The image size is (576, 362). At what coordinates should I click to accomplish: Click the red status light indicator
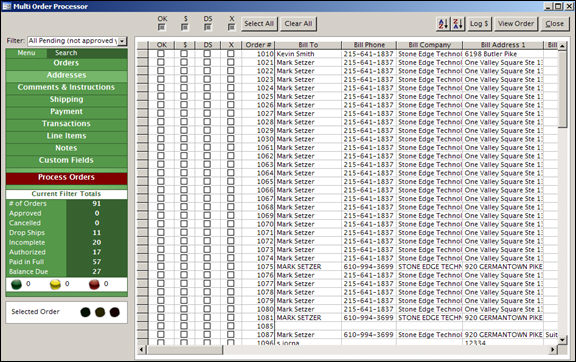pyautogui.click(x=94, y=284)
